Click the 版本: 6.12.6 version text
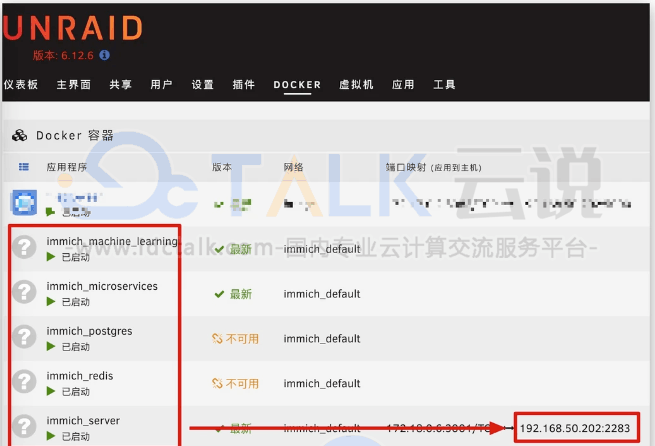The width and height of the screenshot is (655, 446). coord(63,55)
